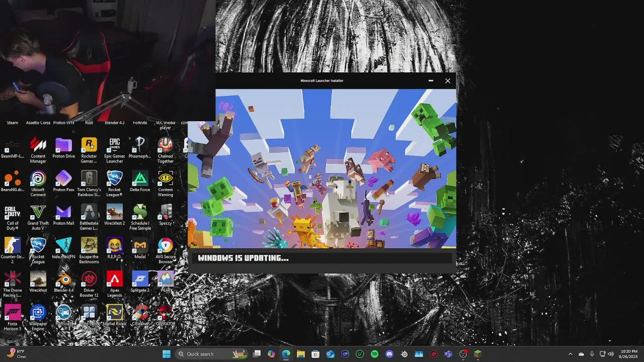
Task: Open the Content Warning shortcut
Action: point(166,184)
